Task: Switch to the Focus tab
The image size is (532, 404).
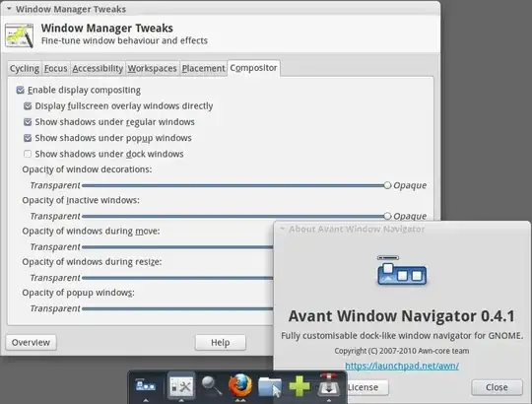Action: point(55,69)
